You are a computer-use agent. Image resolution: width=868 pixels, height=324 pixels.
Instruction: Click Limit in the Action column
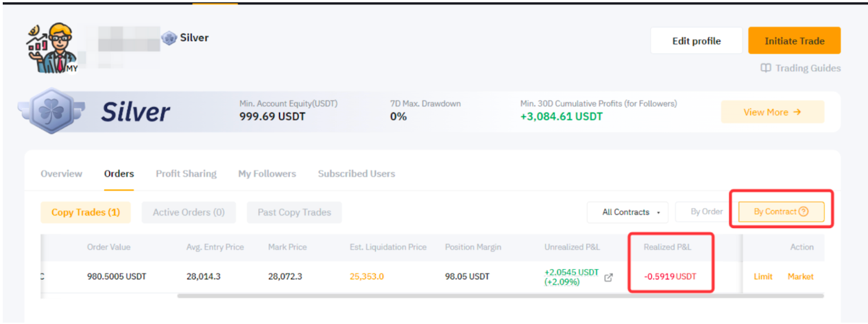click(x=763, y=277)
